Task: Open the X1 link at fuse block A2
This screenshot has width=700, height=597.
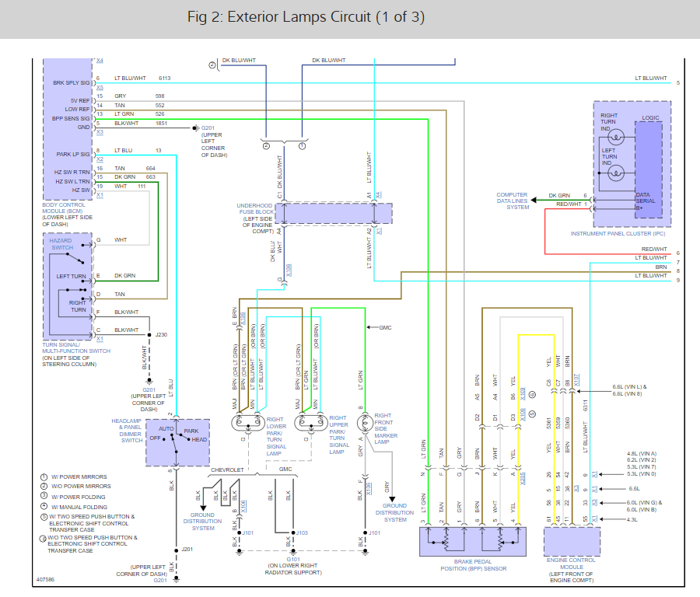Action: 379,232
